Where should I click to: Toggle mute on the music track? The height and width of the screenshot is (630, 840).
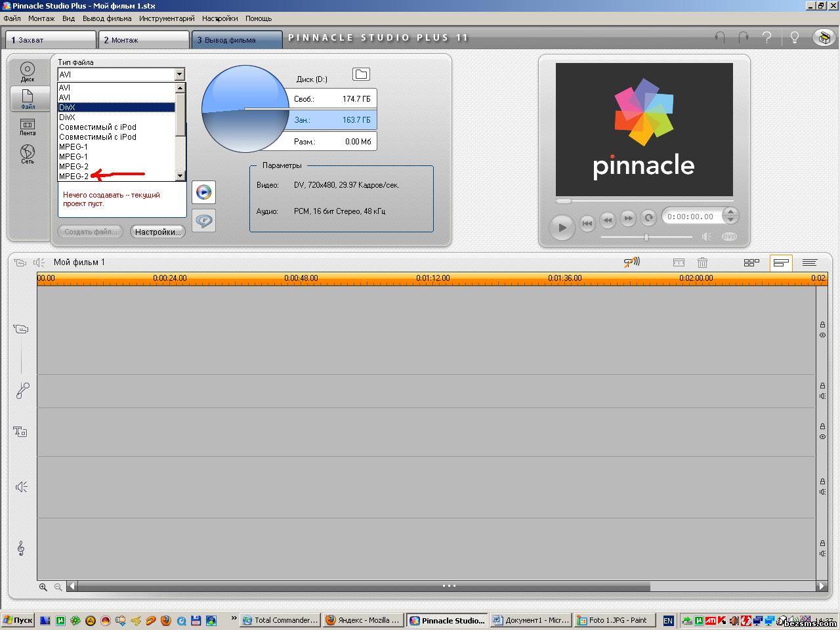(822, 553)
